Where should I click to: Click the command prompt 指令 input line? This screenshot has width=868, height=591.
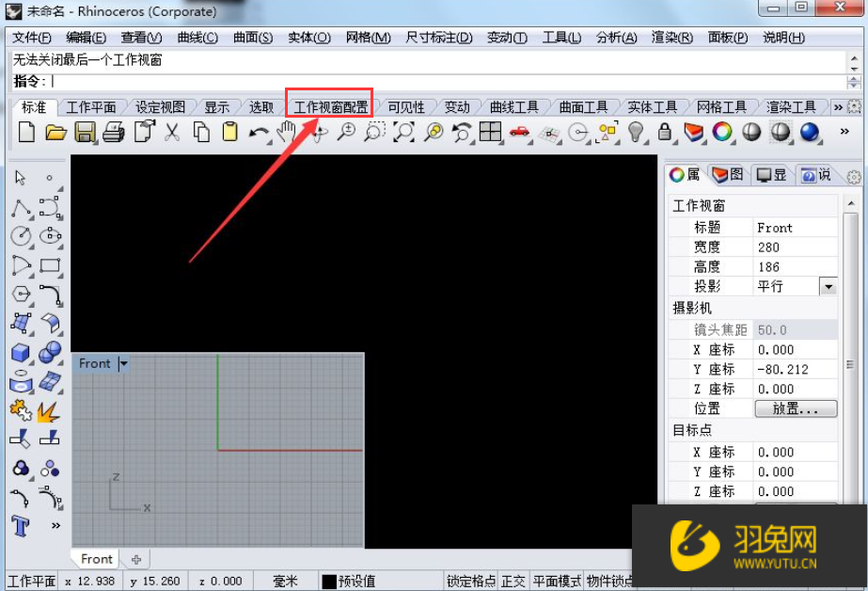coord(429,82)
